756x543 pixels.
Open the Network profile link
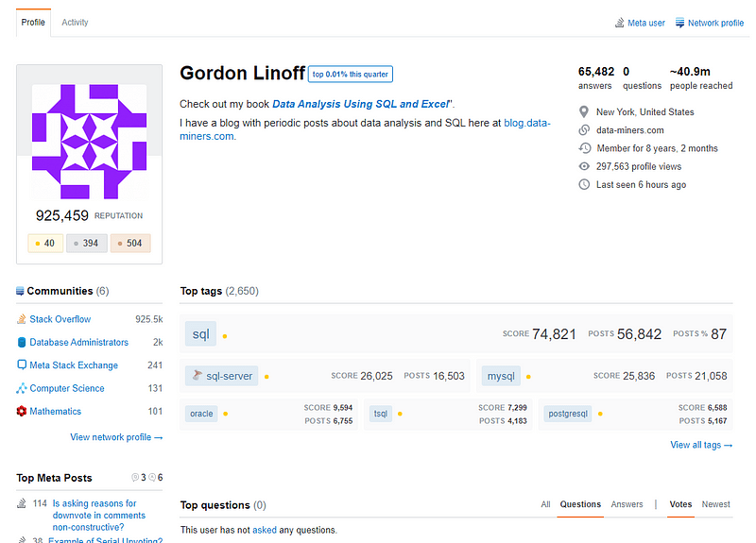(x=715, y=23)
